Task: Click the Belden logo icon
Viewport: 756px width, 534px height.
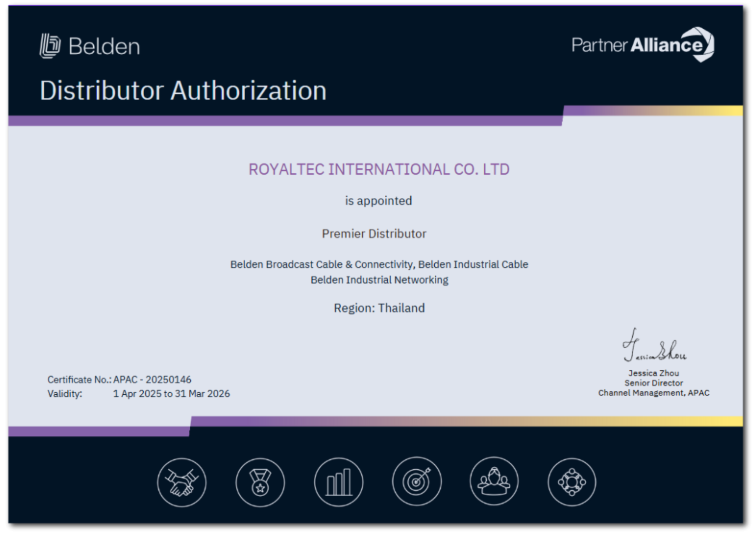Action: 50,46
